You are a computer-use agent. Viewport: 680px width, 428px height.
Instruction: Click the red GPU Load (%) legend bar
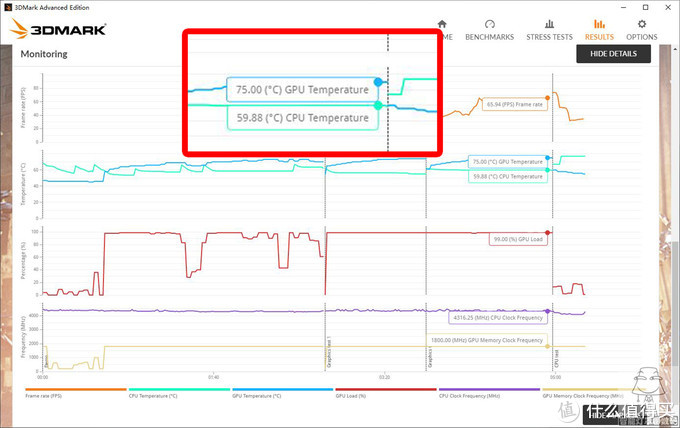tap(386, 389)
